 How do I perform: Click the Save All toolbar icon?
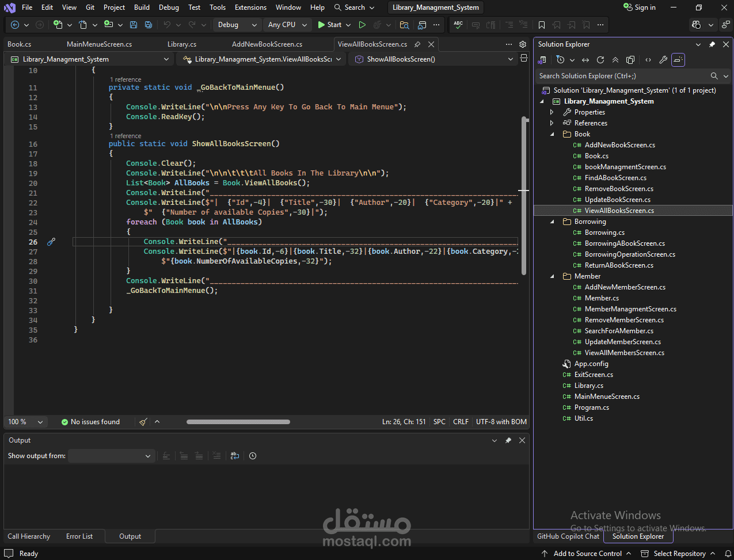pyautogui.click(x=149, y=25)
